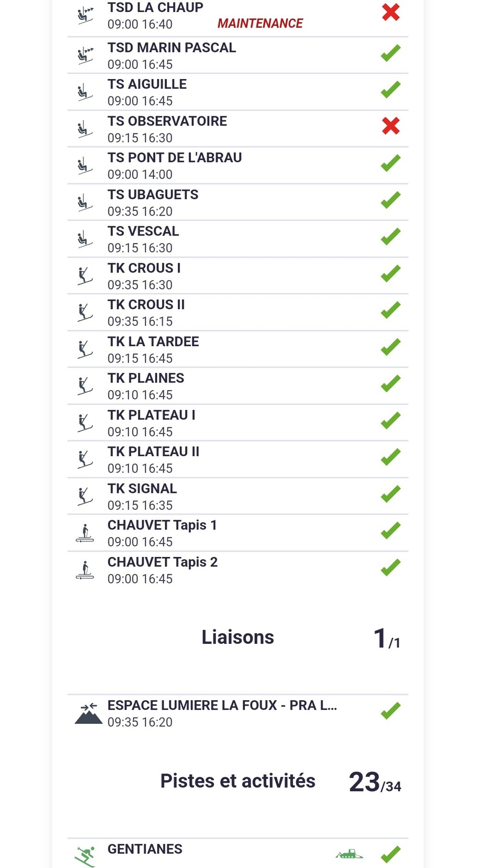
Task: Click the green check for TK SIGNAL
Action: tap(391, 494)
